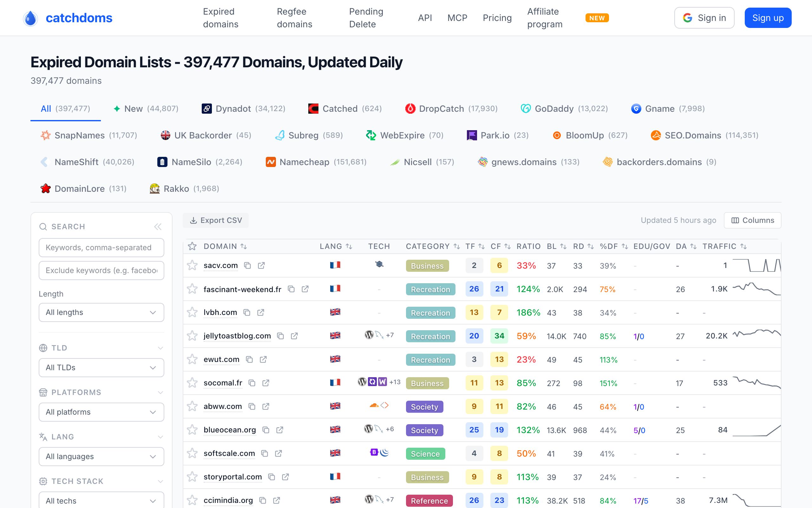Click WordPress tech icon for blueocean.org
812x508 pixels.
(x=369, y=429)
